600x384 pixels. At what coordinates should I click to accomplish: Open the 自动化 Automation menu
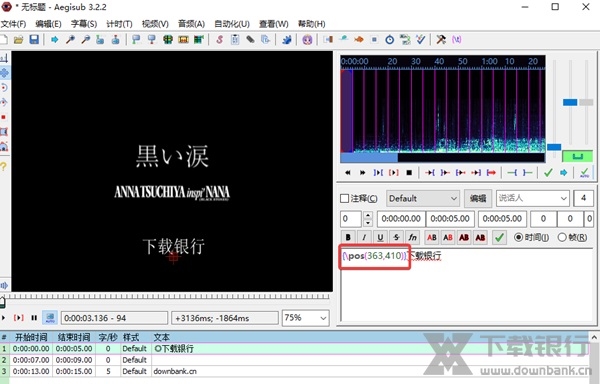pos(232,24)
